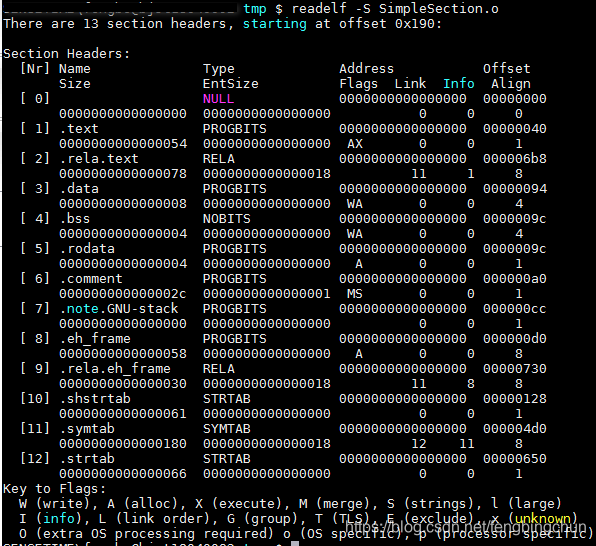This screenshot has width=596, height=546.
Task: Click the command text 'readelf -S SimpleSection.o'
Action: click(x=395, y=8)
